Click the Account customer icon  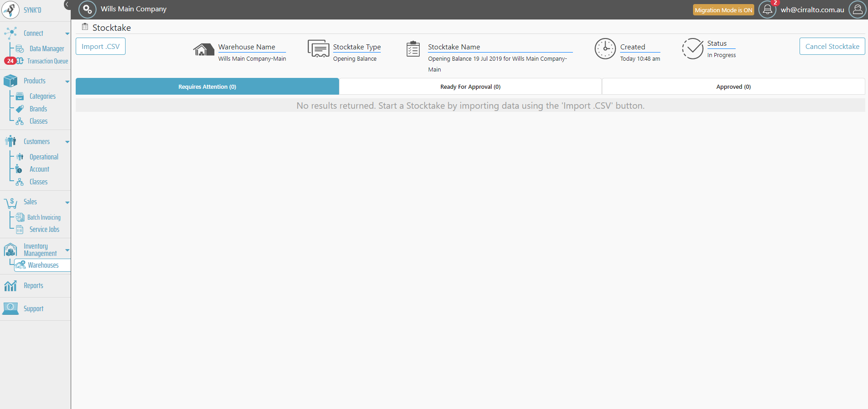tap(19, 169)
